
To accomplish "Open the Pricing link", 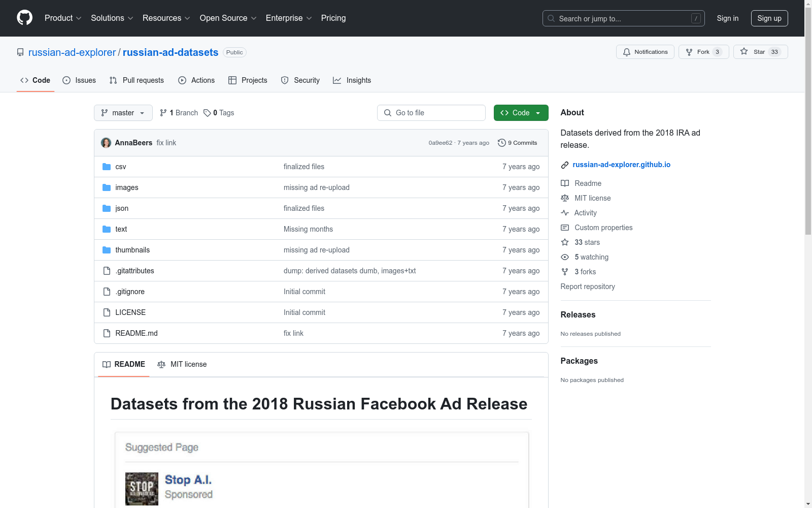I will pyautogui.click(x=333, y=18).
